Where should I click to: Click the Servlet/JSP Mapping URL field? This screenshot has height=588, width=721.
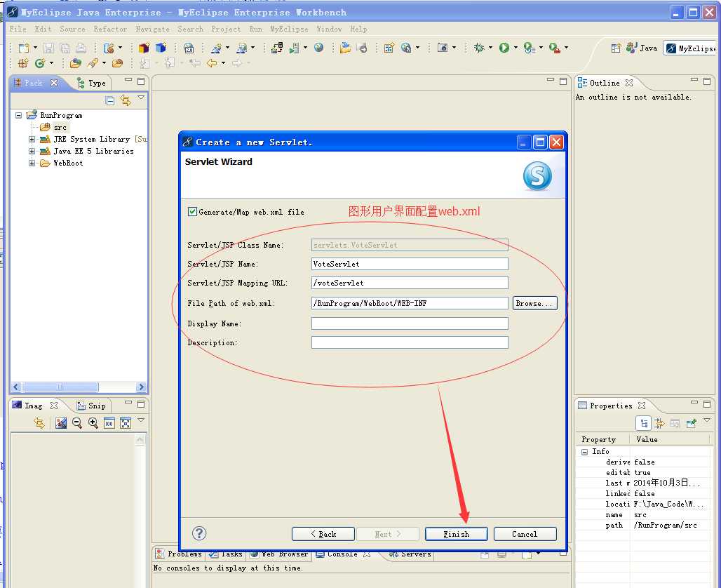pos(410,283)
